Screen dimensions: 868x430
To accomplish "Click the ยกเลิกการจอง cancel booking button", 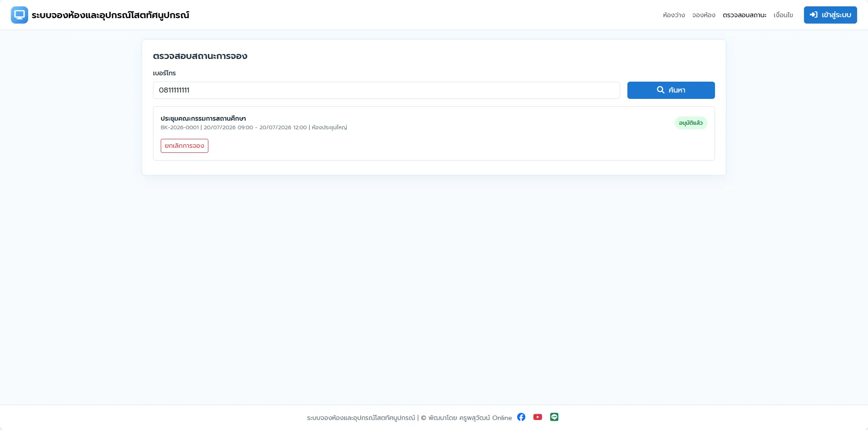I will 184,146.
